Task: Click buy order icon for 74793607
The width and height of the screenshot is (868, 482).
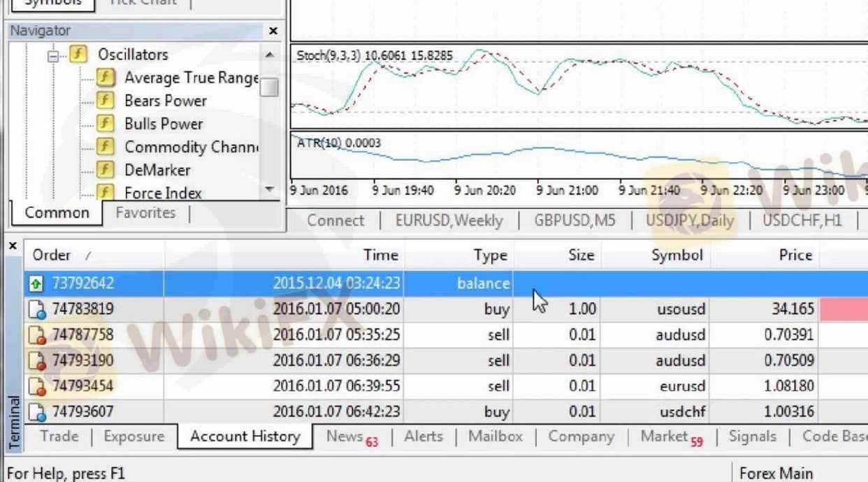Action: click(36, 411)
